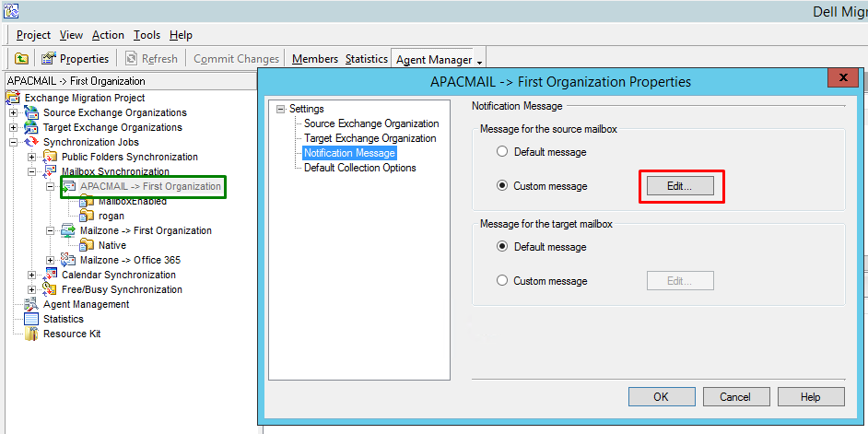868x434 pixels.
Task: Expand Free/Busy Synchronization node
Action: [x=31, y=289]
